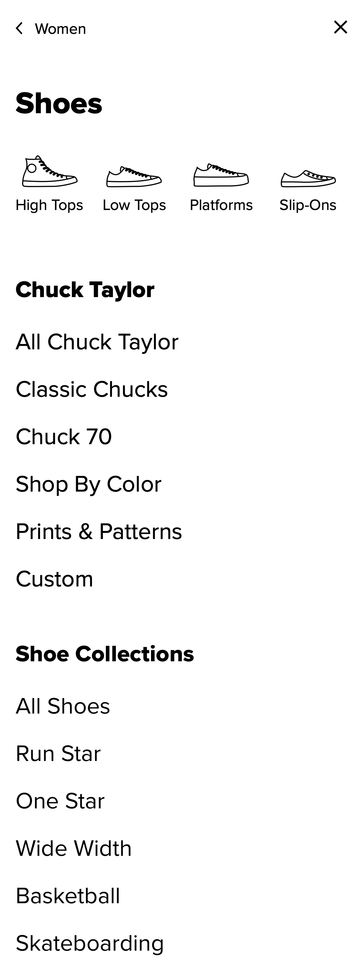Browse Shop By Color
Viewport: 363px width, 980px height.
[89, 484]
